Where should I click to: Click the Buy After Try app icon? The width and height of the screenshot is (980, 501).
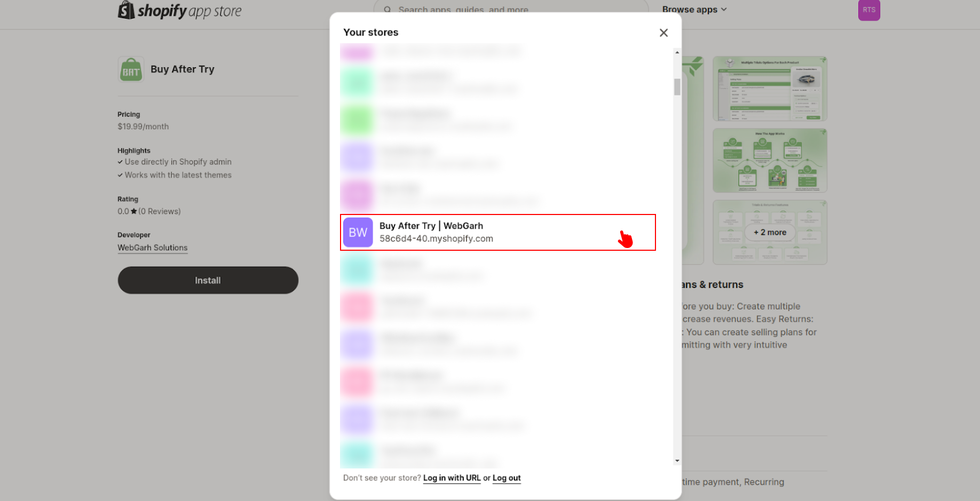tap(131, 70)
